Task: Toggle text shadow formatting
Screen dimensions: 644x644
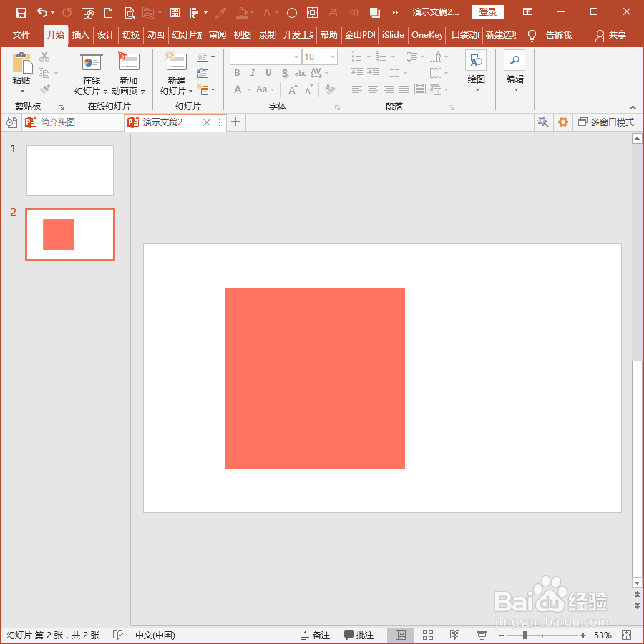Action: pos(285,73)
